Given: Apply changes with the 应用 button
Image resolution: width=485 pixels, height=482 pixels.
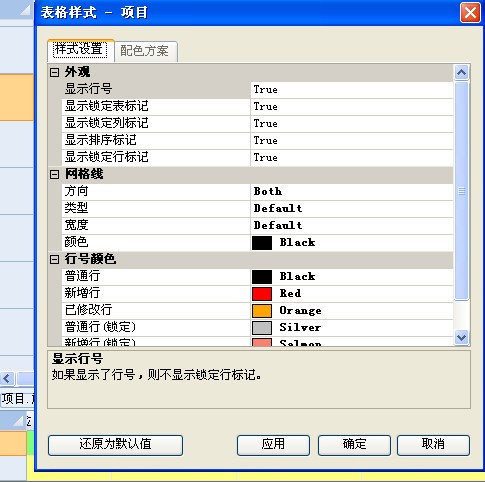Looking at the screenshot, I should (x=273, y=445).
